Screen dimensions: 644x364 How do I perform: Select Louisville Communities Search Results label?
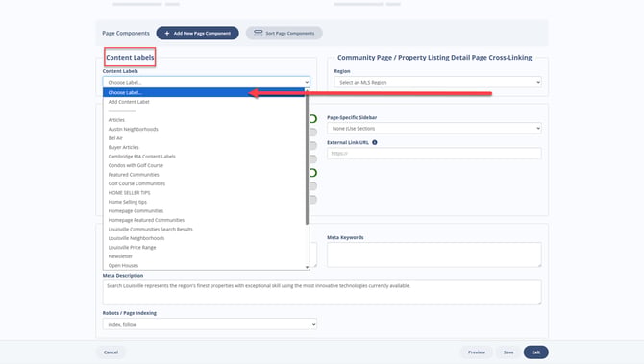[x=204, y=229]
